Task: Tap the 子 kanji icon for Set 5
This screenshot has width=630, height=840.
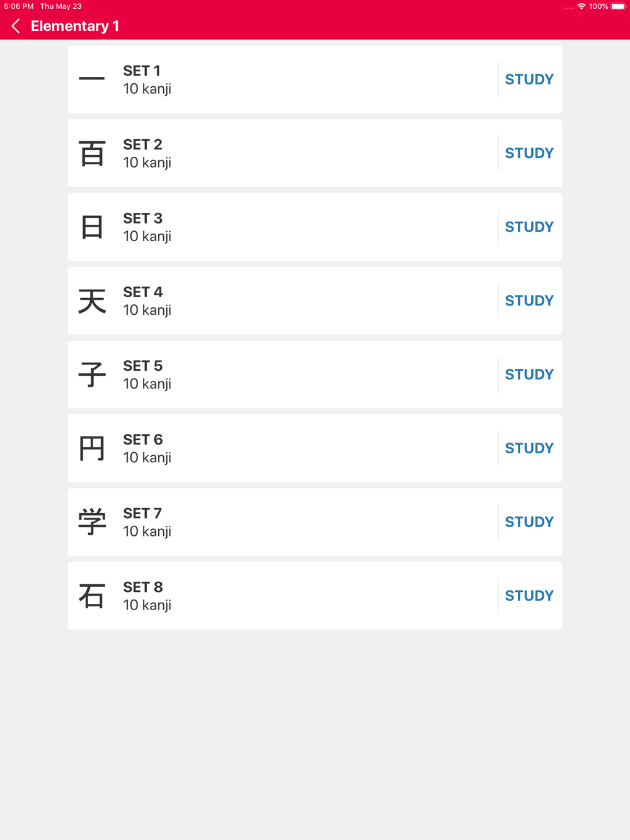Action: (92, 375)
